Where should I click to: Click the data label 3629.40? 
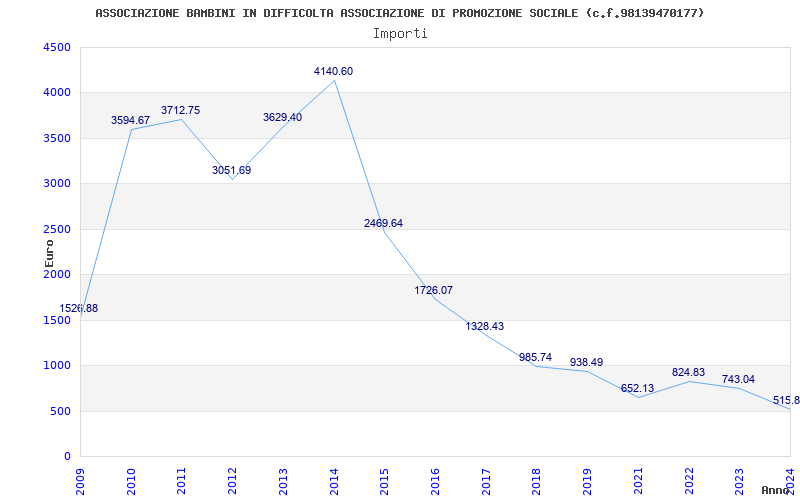(282, 117)
